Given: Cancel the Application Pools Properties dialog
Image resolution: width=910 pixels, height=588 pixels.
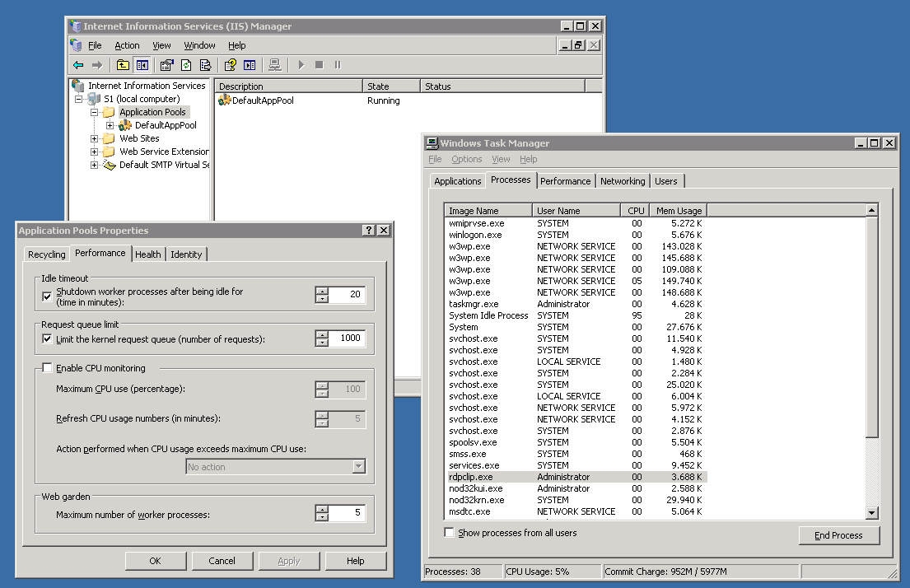Looking at the screenshot, I should click(222, 561).
